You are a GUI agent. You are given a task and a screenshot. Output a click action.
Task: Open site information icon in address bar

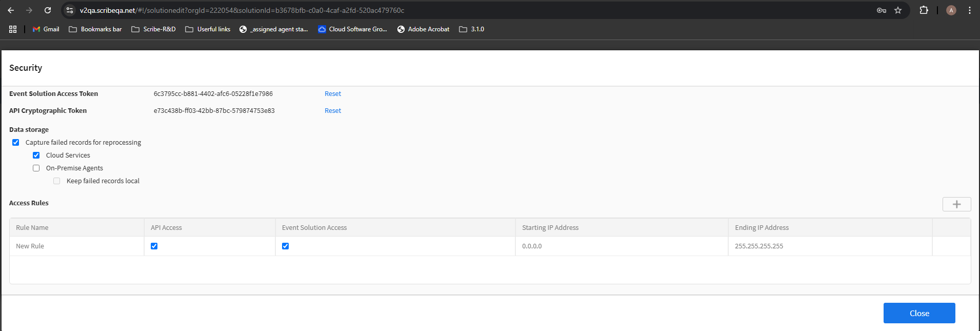tap(70, 10)
